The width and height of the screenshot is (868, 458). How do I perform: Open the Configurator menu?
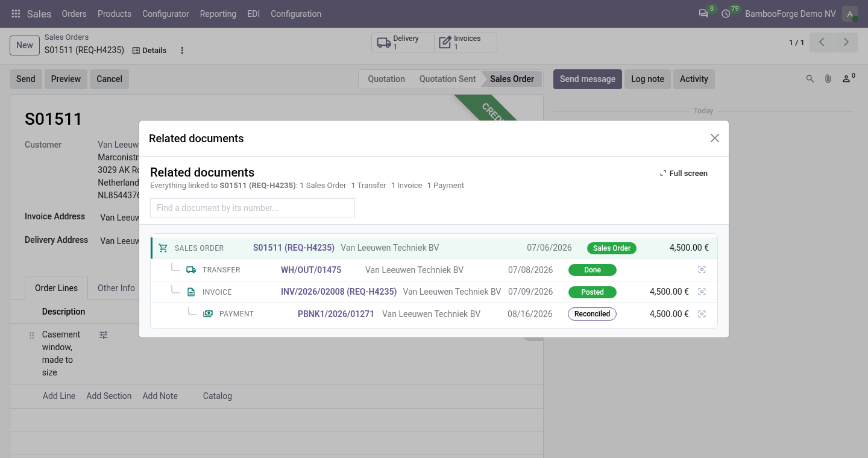166,14
